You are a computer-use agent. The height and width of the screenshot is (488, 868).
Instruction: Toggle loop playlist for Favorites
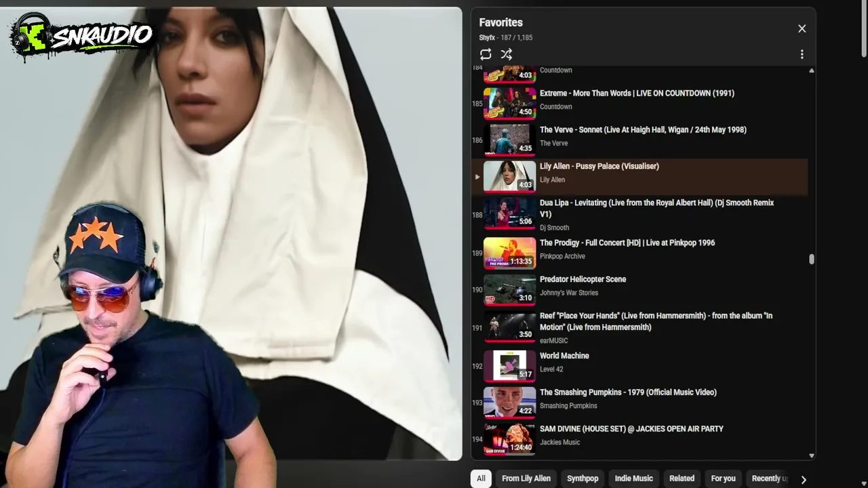(486, 54)
